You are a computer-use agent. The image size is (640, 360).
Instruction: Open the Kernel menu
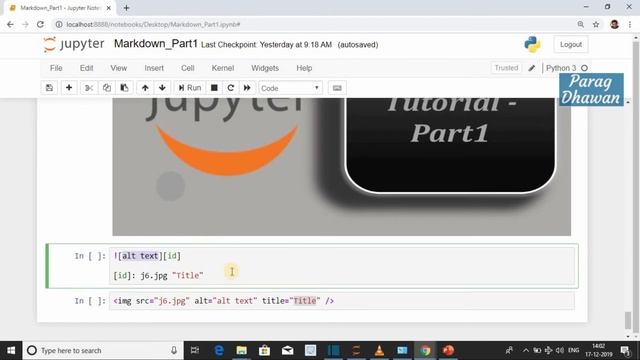click(222, 68)
